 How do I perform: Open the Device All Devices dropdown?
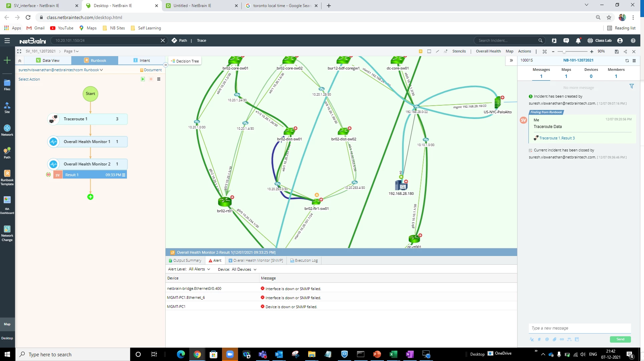[x=244, y=269]
